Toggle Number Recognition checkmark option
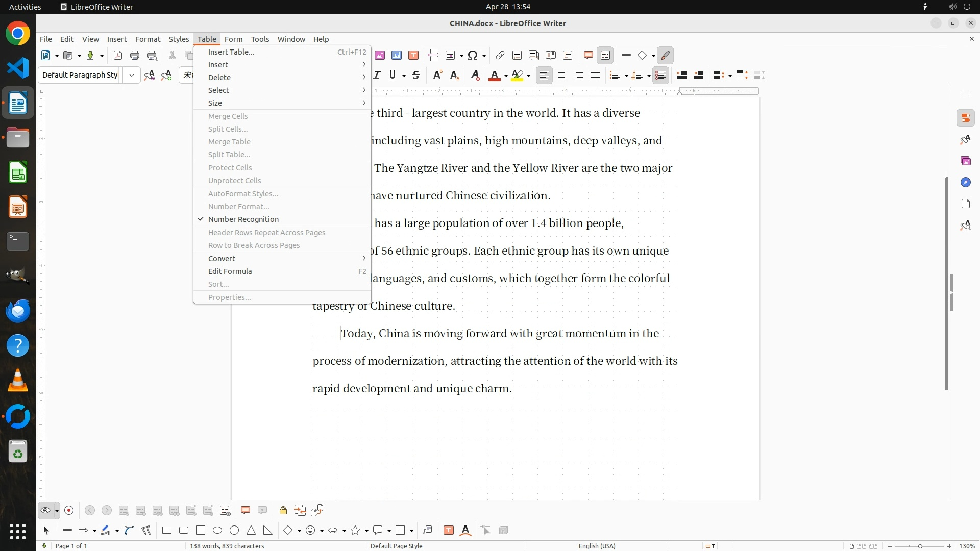 click(243, 219)
